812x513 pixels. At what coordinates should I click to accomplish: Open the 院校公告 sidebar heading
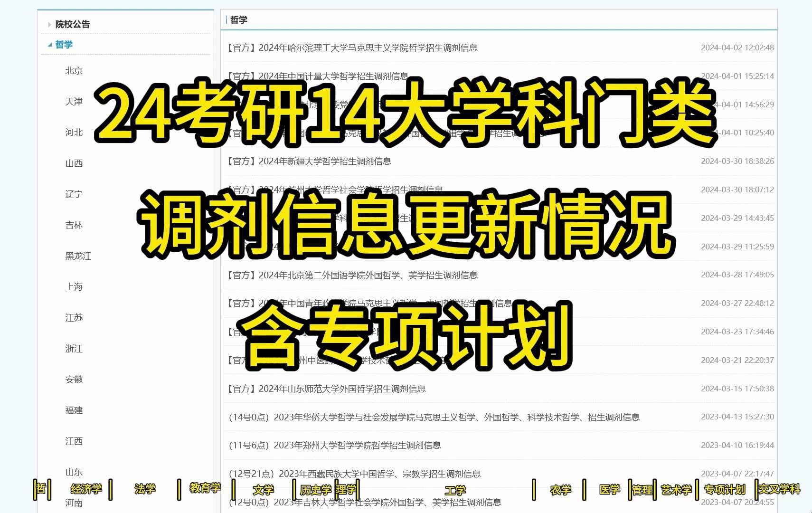coord(73,24)
